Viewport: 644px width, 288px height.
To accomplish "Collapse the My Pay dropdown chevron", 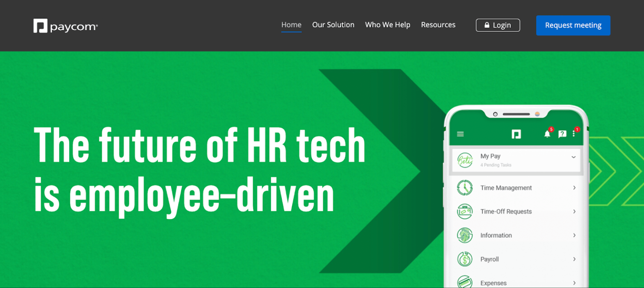I will 574,157.
